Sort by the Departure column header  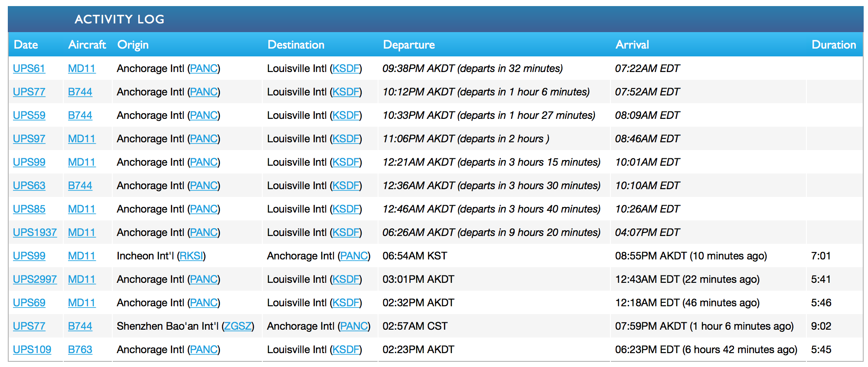click(408, 45)
